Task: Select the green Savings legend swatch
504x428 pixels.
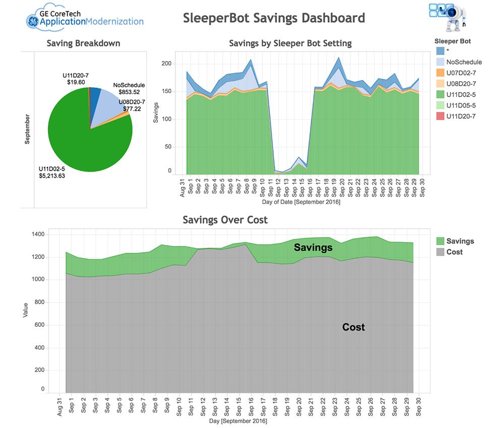Action: pyautogui.click(x=440, y=241)
